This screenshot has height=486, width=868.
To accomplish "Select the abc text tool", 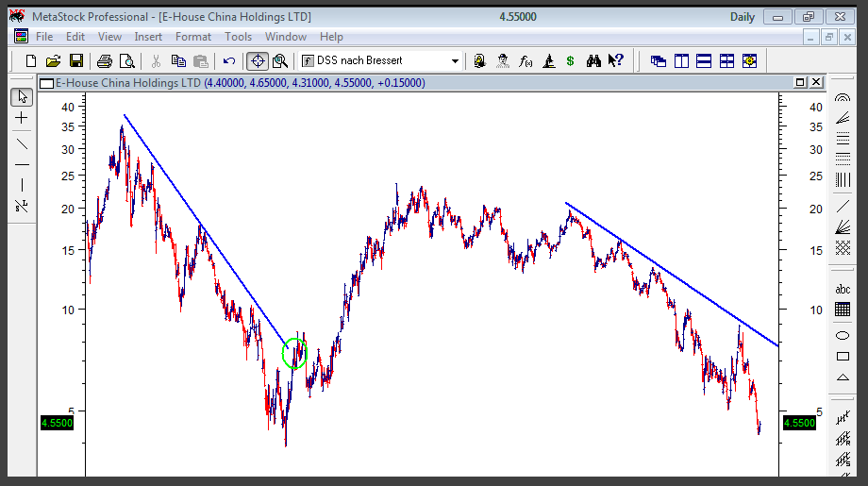I will (843, 289).
